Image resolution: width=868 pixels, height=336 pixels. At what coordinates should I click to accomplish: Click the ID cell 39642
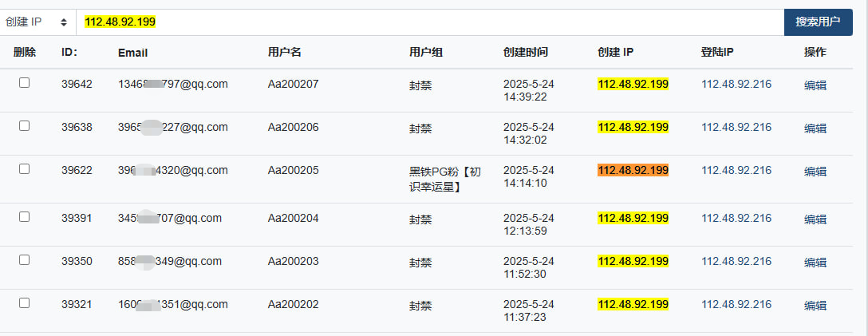(77, 84)
